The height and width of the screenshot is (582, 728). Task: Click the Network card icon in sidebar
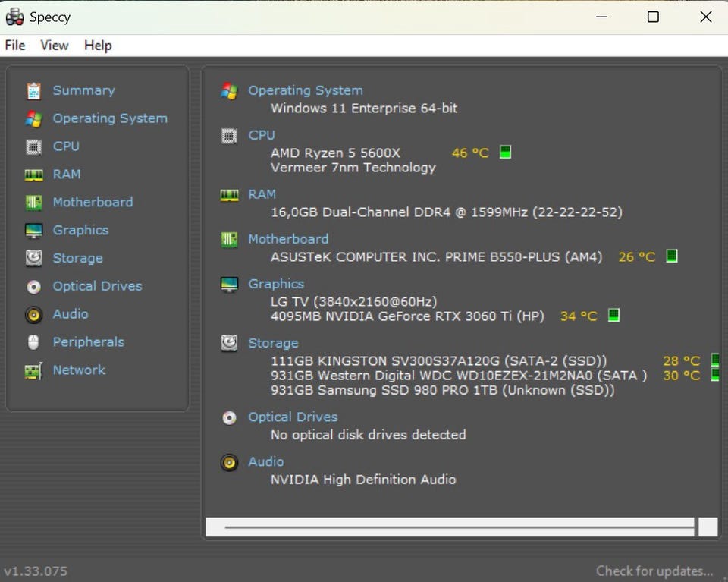[x=33, y=371]
